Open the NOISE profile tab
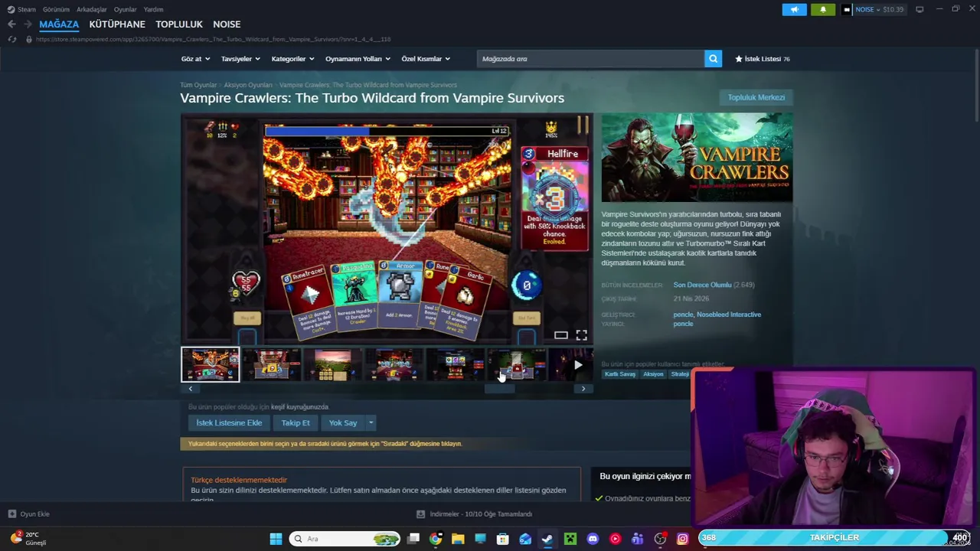The image size is (980, 551). point(227,24)
